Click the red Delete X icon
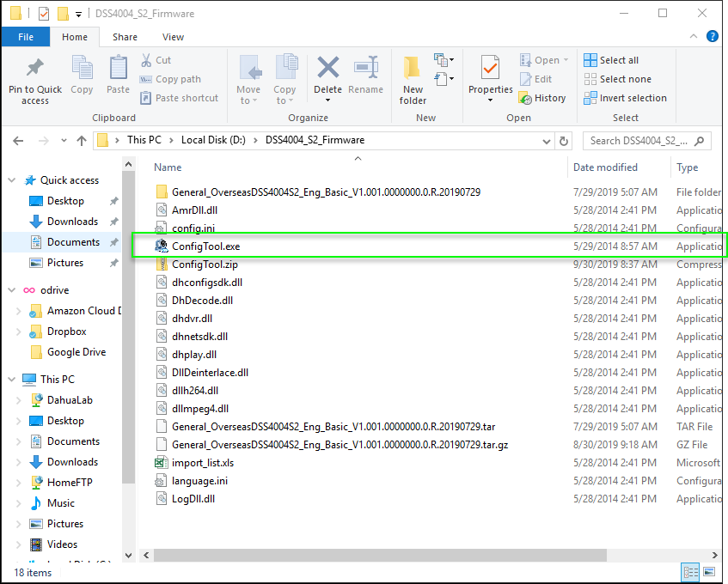The image size is (728, 584). coord(327,68)
